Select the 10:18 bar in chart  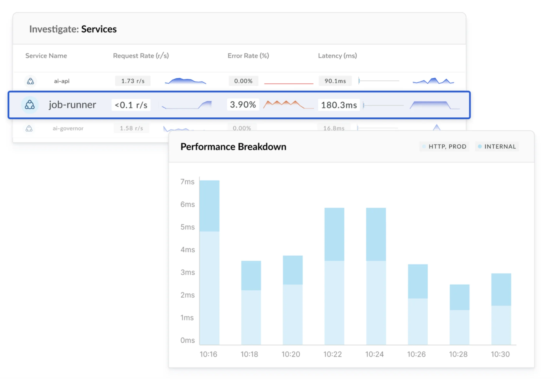251,303
